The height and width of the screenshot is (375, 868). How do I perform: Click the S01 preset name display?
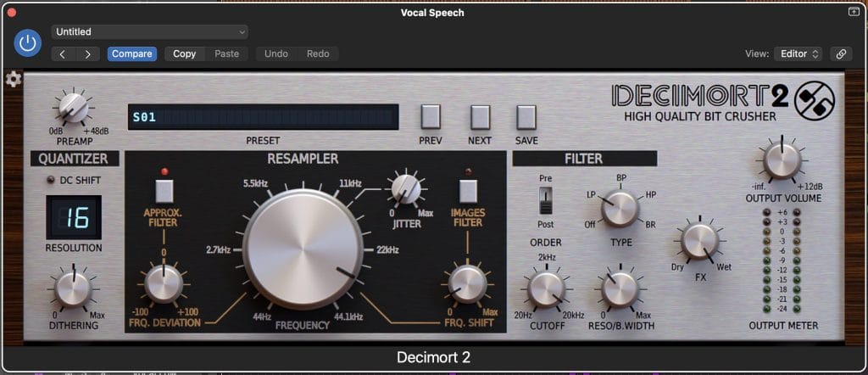pyautogui.click(x=263, y=117)
